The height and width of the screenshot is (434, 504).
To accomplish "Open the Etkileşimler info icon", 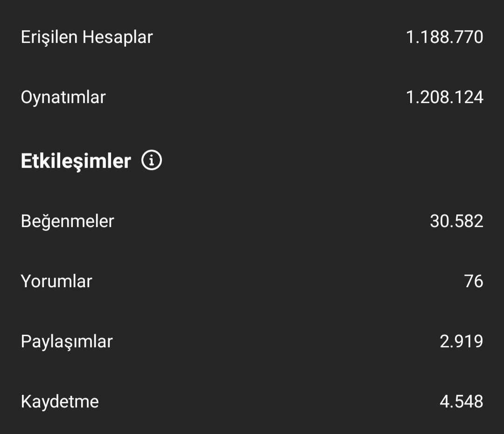I will tap(151, 160).
